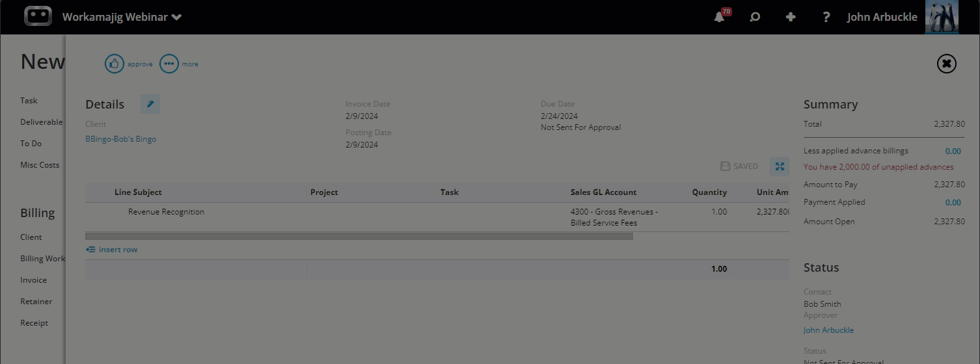Image resolution: width=980 pixels, height=364 pixels.
Task: Click the applied advance billings 0.00 link
Action: pyautogui.click(x=953, y=151)
